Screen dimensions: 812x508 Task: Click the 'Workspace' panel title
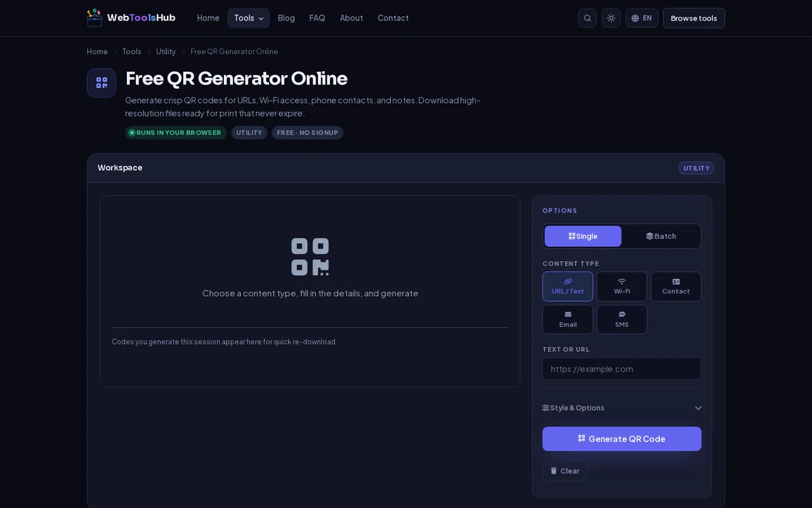point(120,168)
